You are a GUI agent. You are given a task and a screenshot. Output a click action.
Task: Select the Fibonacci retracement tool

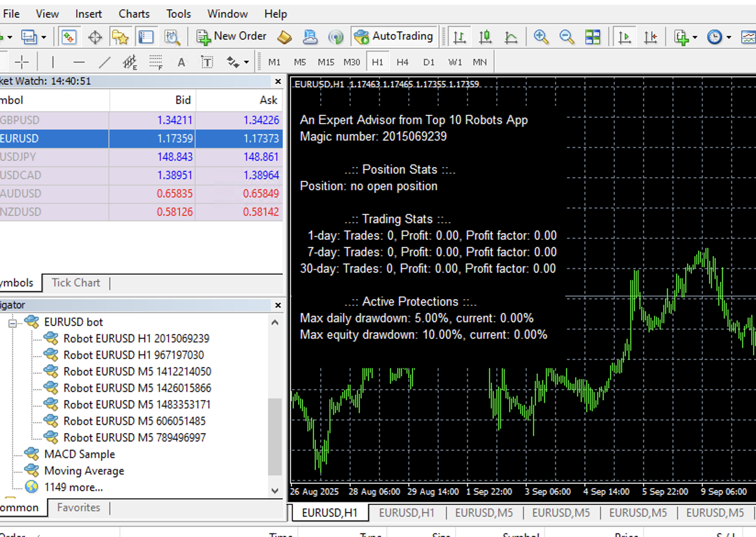coord(156,62)
